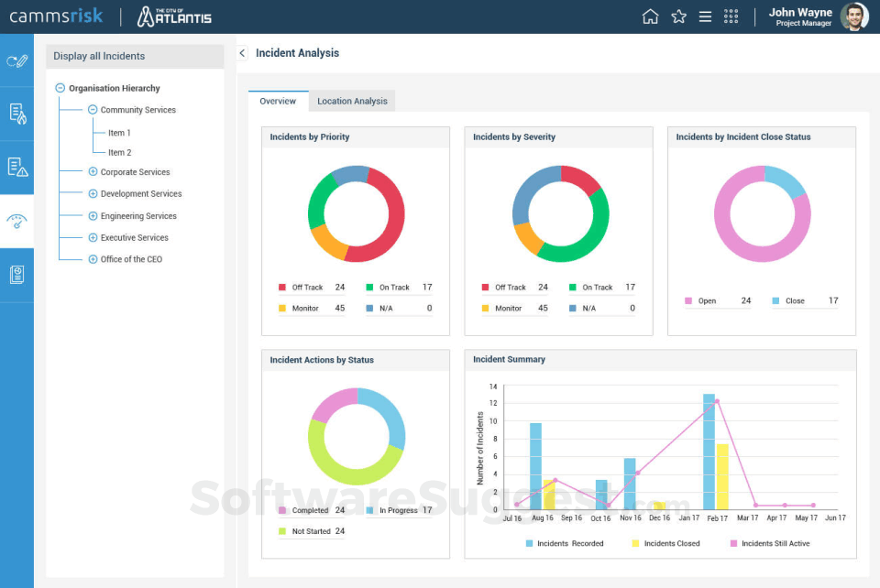Open the report document sidebar icon
The width and height of the screenshot is (880, 588).
[16, 275]
